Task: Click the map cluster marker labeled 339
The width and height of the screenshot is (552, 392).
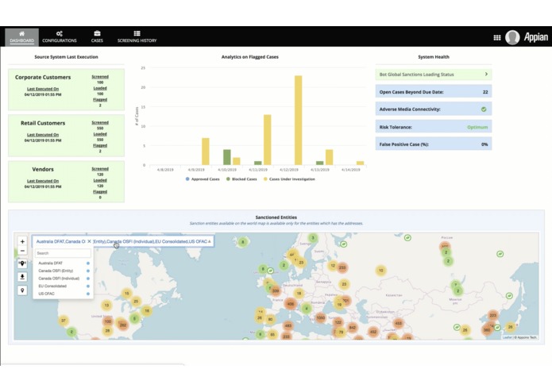Action: click(276, 290)
